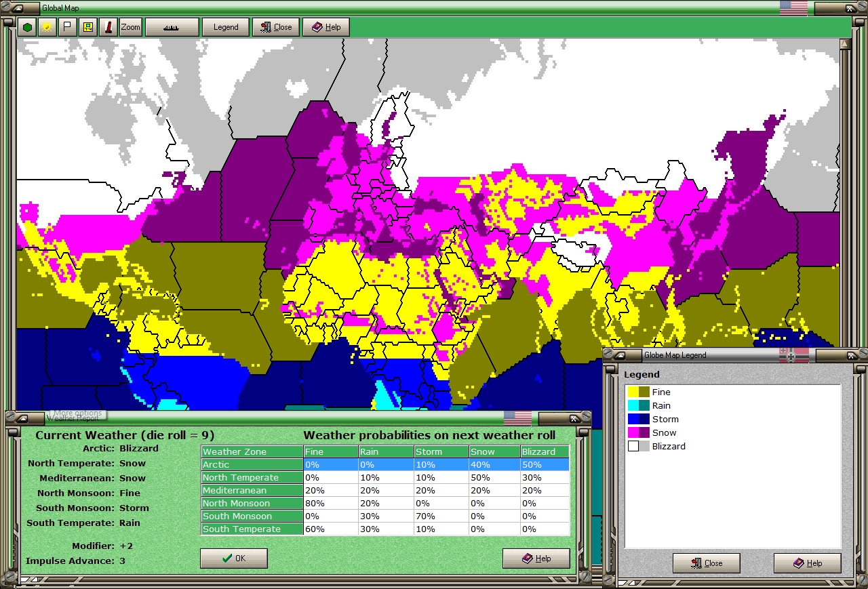Click Help in the Globe Map Legend window
The height and width of the screenshot is (589, 868).
(808, 563)
